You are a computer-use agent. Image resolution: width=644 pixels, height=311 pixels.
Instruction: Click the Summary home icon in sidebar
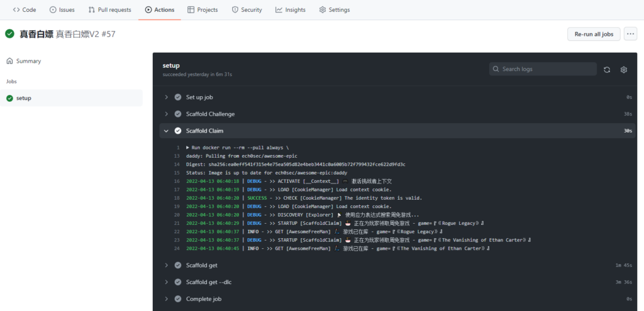coord(9,61)
